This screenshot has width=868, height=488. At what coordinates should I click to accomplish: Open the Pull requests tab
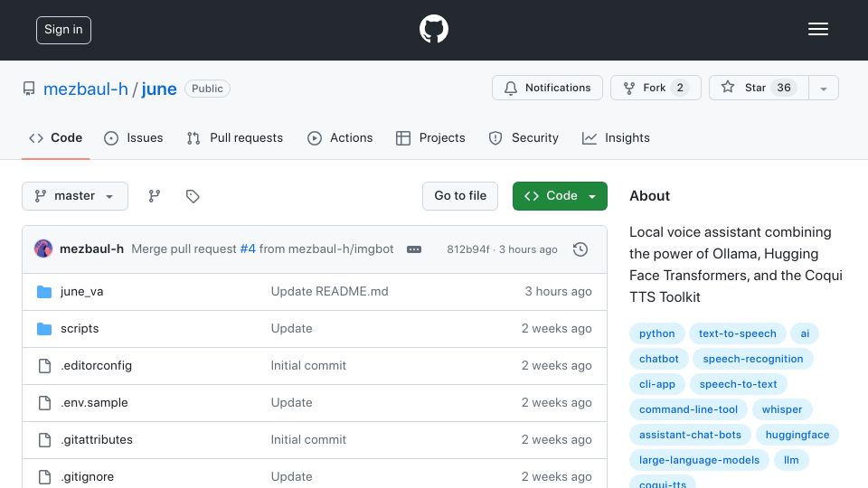tap(235, 137)
